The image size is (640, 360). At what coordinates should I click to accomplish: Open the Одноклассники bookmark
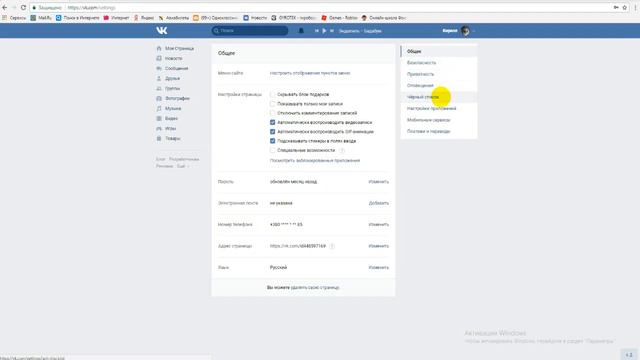[x=216, y=18]
